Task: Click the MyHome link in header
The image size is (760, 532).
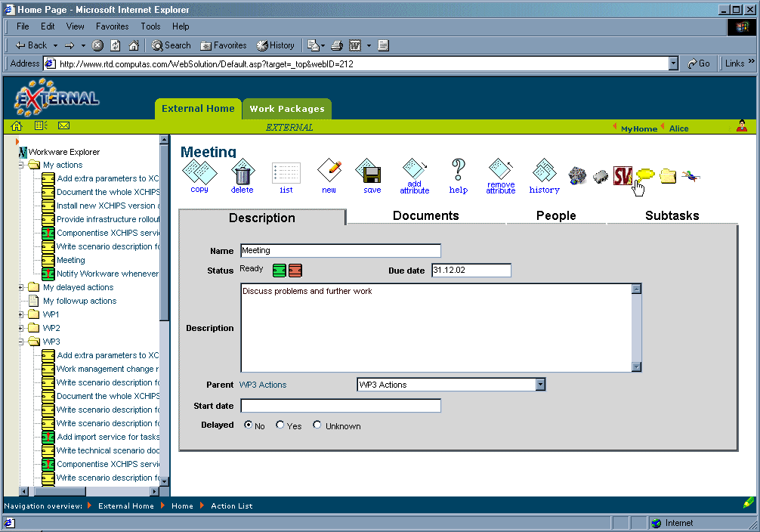Action: [x=638, y=128]
